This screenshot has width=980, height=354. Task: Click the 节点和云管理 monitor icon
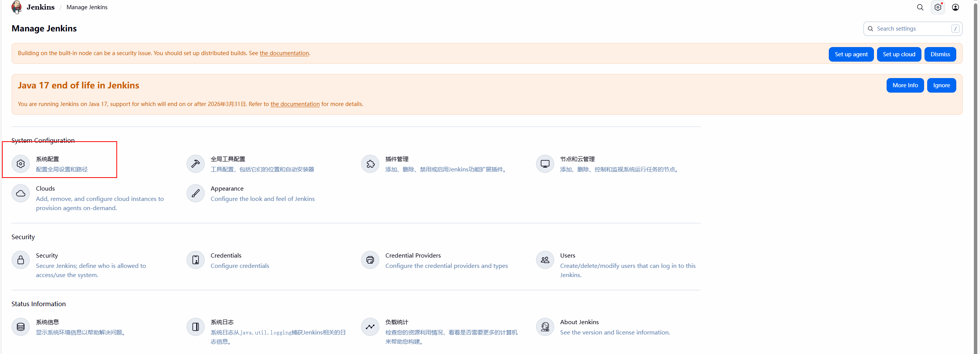coord(545,164)
